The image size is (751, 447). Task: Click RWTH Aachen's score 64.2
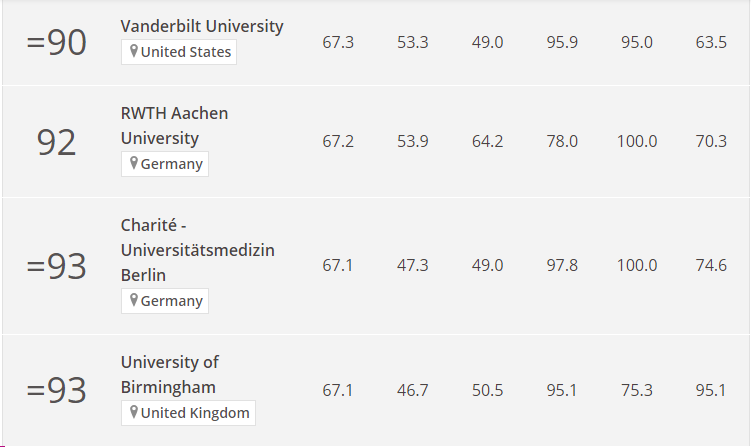488,141
